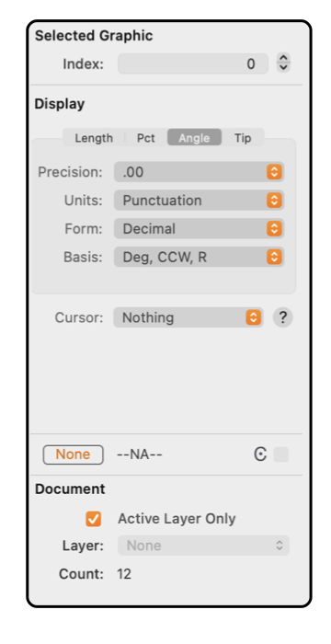
Task: Open the Units dropdown set to Punctuation
Action: [199, 201]
